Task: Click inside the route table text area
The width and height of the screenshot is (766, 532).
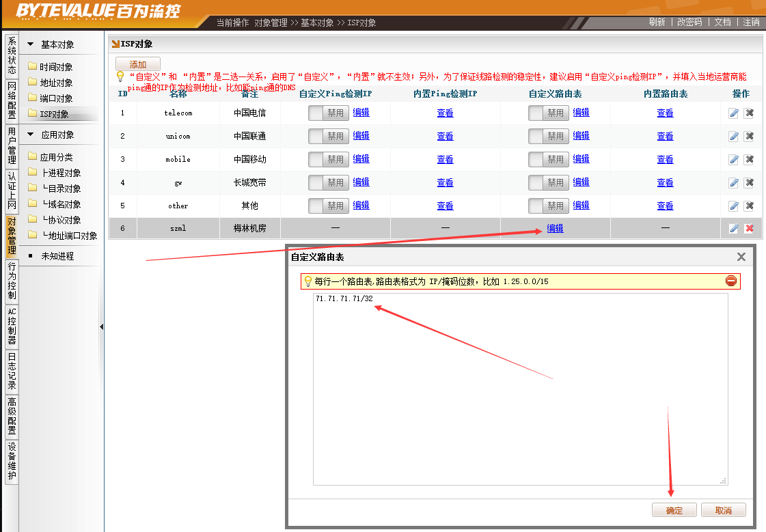Action: pyautogui.click(x=519, y=389)
